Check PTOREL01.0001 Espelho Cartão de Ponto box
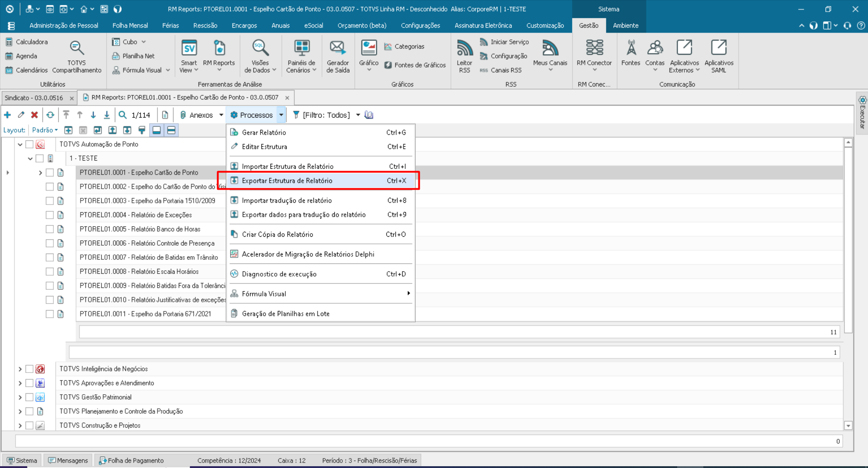The image size is (868, 468). click(50, 172)
